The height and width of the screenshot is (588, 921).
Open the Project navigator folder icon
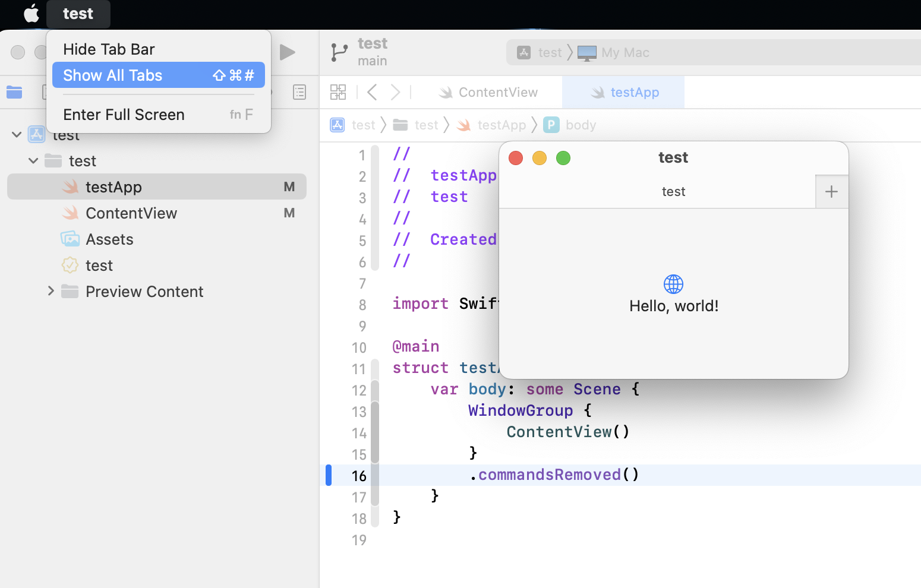14,92
